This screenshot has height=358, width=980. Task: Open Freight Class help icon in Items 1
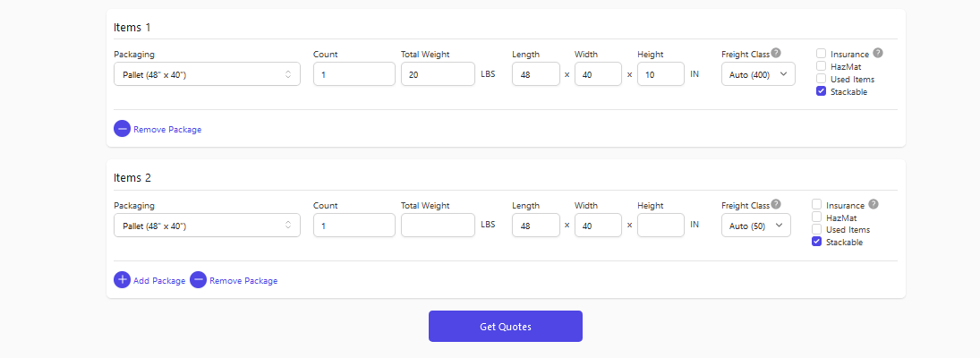(776, 53)
